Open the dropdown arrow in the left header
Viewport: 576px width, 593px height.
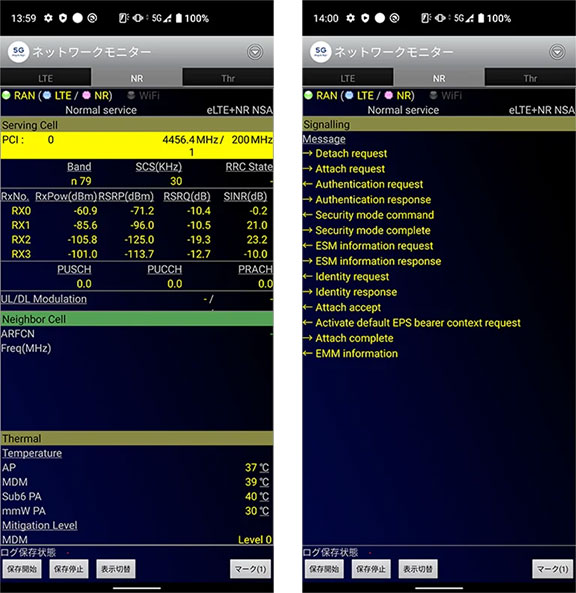coord(255,52)
